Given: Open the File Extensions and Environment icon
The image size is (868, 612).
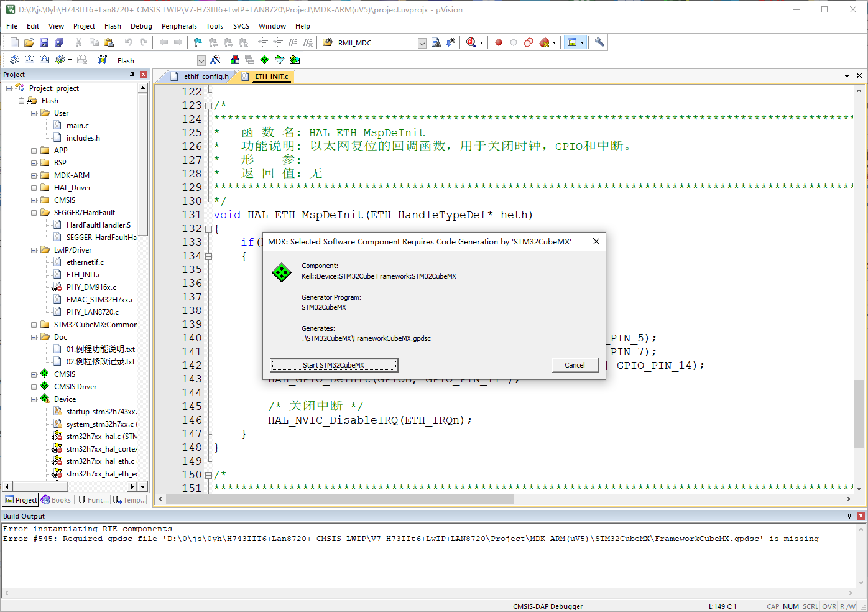Looking at the screenshot, I should pos(235,60).
